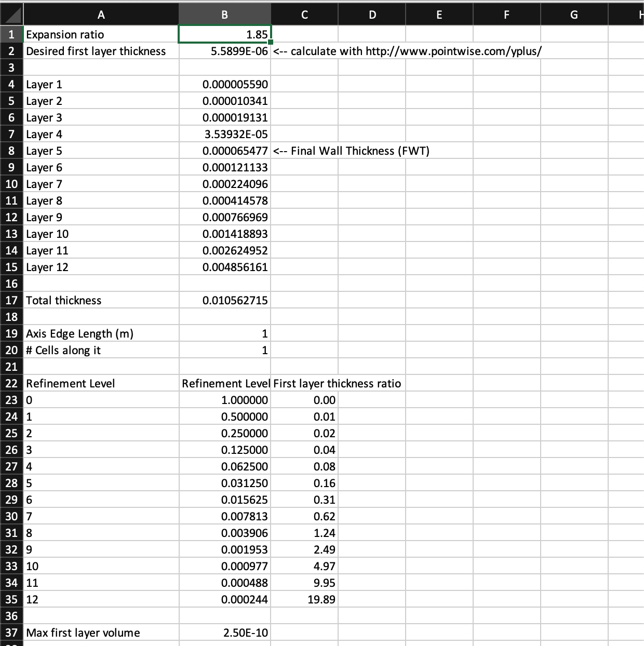The height and width of the screenshot is (646, 644).
Task: Click the 'Layer 5' label cell
Action: pos(101,151)
